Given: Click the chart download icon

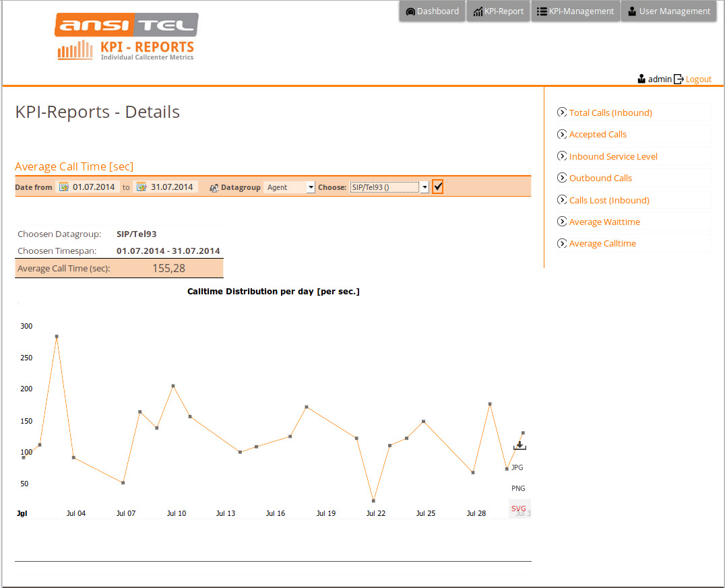Looking at the screenshot, I should click(x=519, y=446).
